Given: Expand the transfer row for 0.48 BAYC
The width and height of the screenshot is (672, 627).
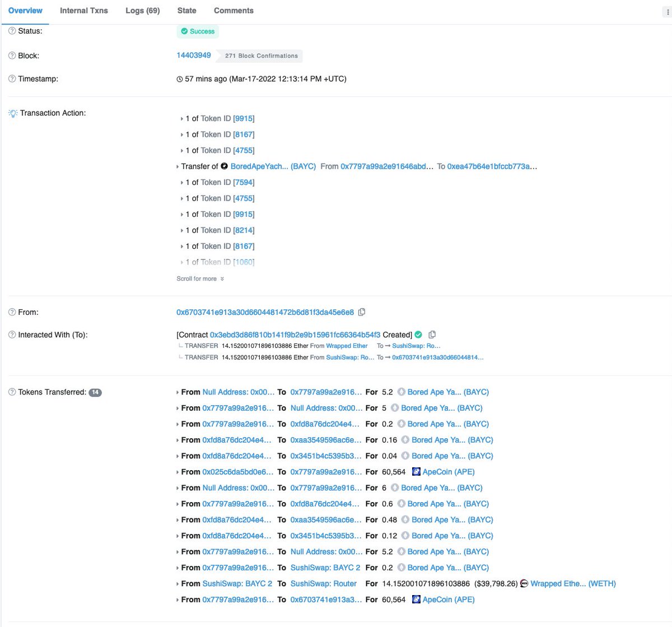Looking at the screenshot, I should (x=178, y=520).
